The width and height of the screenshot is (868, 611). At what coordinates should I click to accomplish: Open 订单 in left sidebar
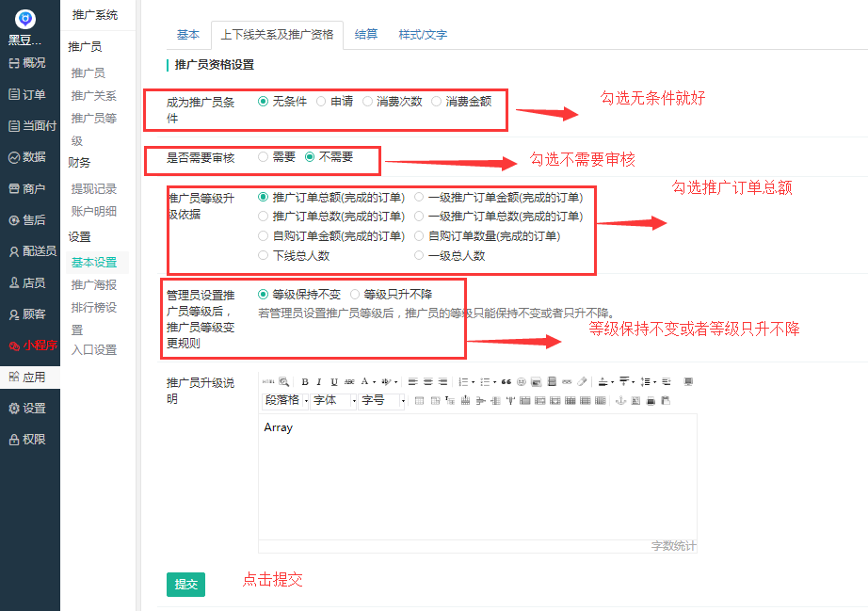click(27, 95)
